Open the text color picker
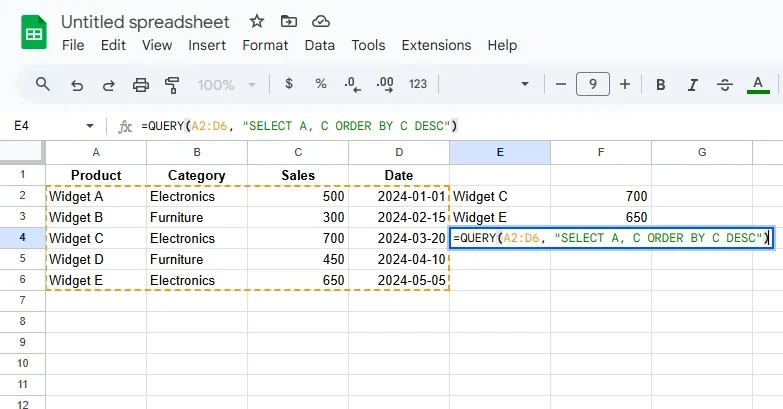 758,85
